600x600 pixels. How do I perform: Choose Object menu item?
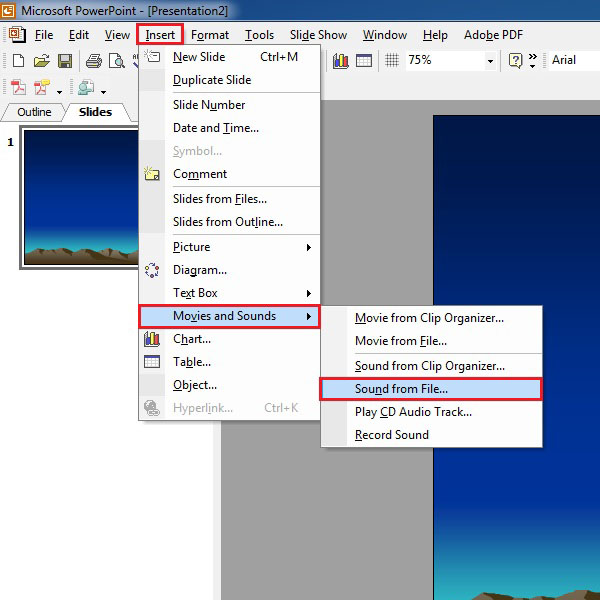pos(229,385)
